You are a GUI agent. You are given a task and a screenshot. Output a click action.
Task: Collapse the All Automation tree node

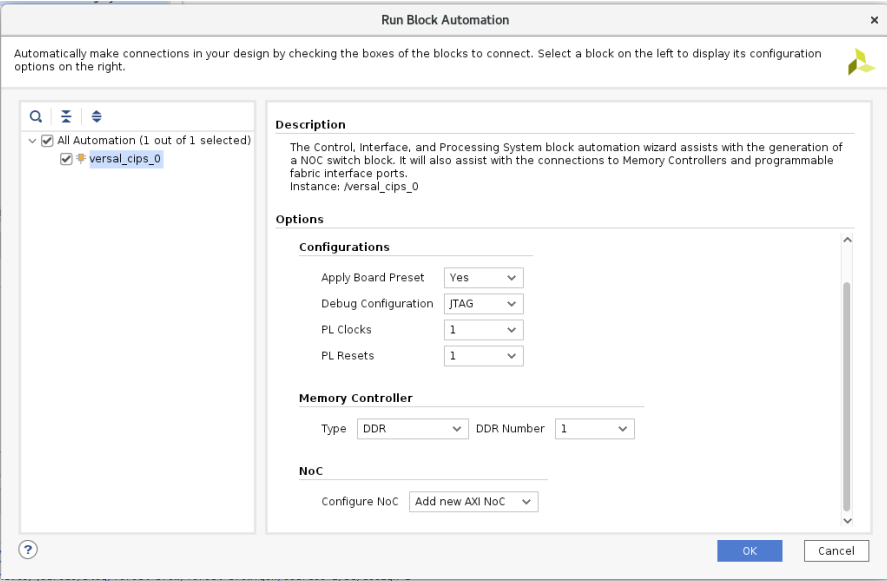[31, 140]
